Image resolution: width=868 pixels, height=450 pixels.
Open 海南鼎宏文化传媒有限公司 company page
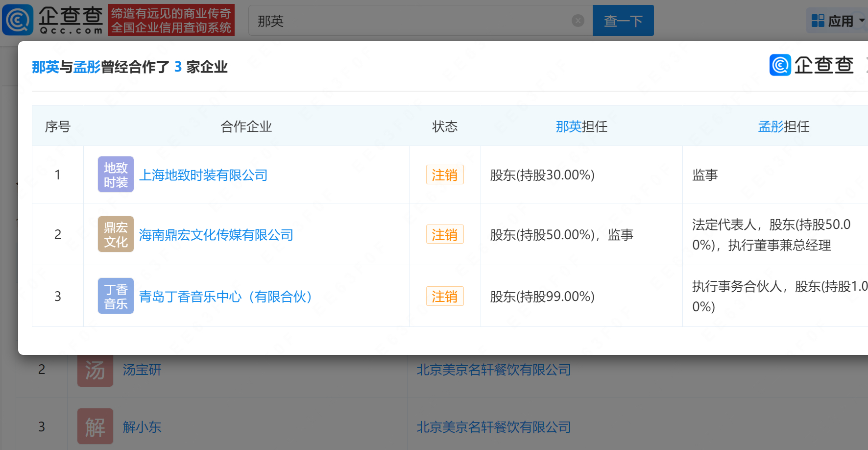(216, 235)
